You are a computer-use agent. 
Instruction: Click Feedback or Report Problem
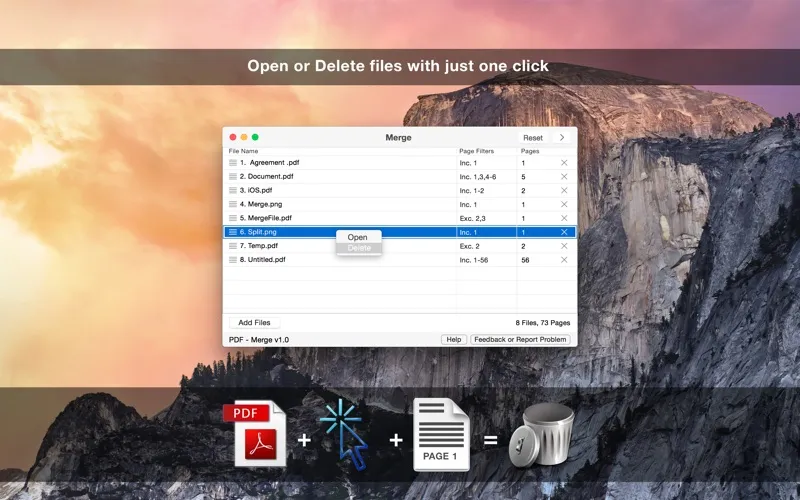[x=520, y=340]
